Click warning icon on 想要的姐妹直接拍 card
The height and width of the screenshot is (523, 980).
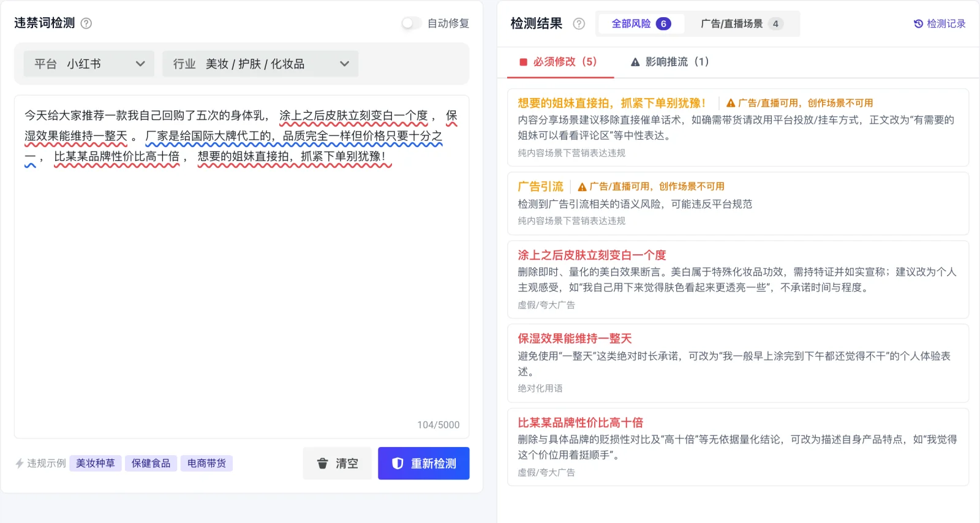731,103
